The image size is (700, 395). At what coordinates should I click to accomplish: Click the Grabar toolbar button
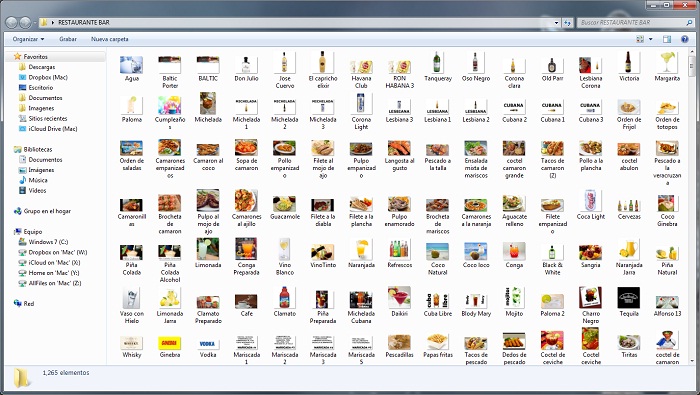[x=68, y=39]
